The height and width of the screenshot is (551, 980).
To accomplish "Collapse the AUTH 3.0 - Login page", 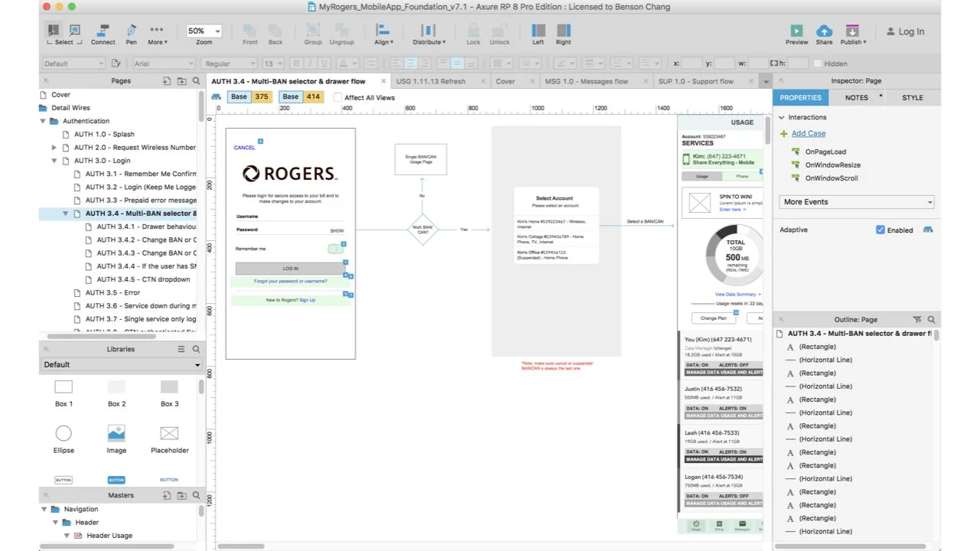I will point(54,161).
